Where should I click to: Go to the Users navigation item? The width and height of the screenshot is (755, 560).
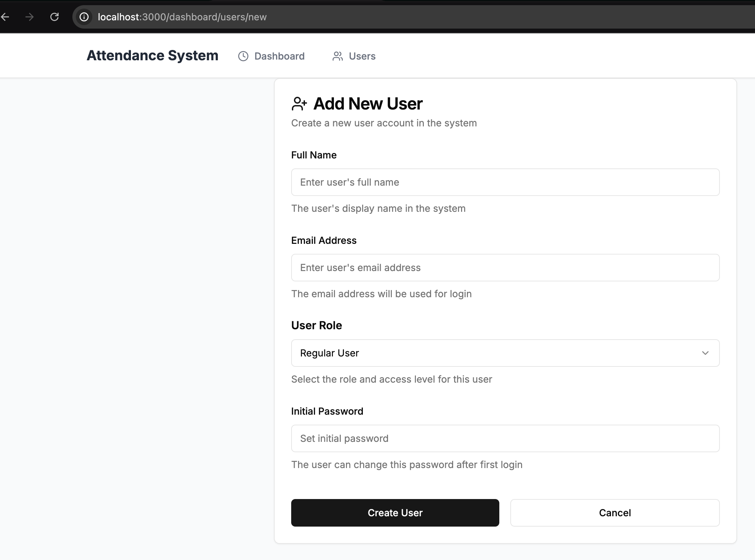point(362,56)
